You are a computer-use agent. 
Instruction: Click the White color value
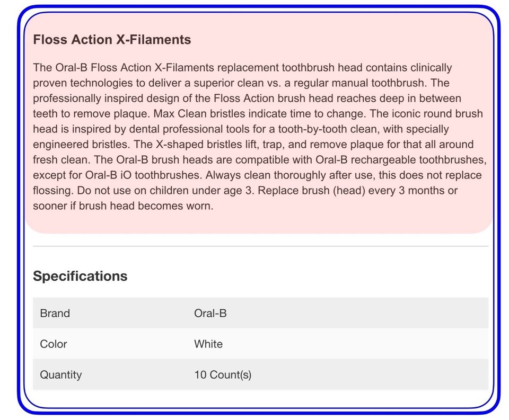(208, 344)
